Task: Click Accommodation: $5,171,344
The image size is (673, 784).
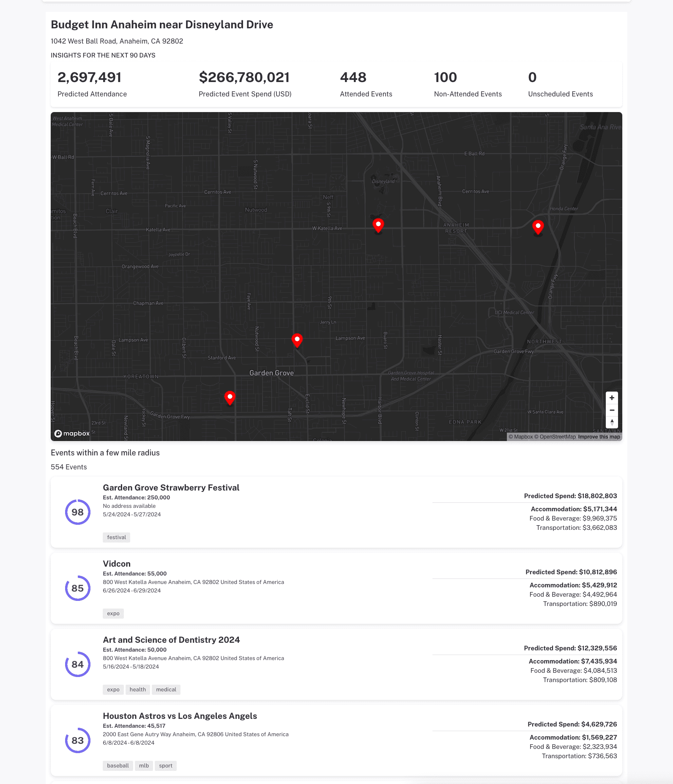Action: [x=574, y=509]
